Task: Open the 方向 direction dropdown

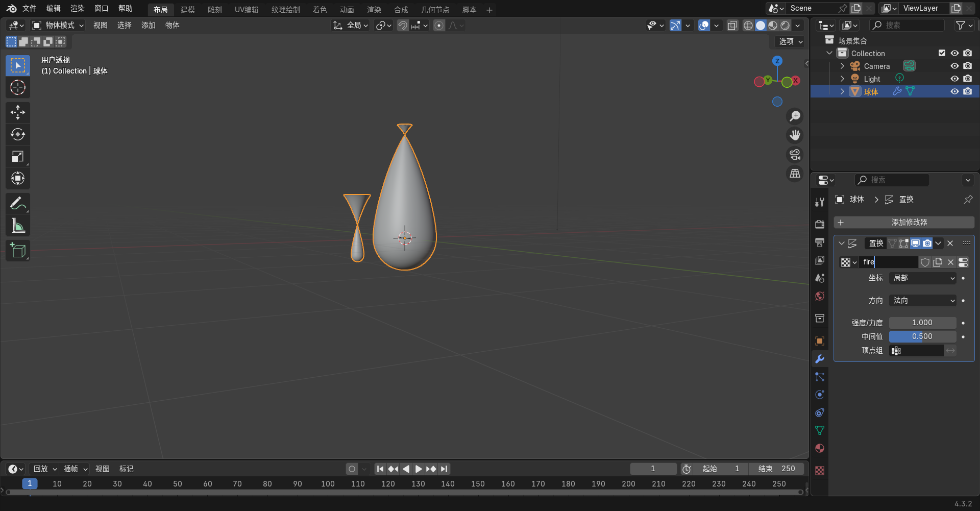Action: [923, 301]
